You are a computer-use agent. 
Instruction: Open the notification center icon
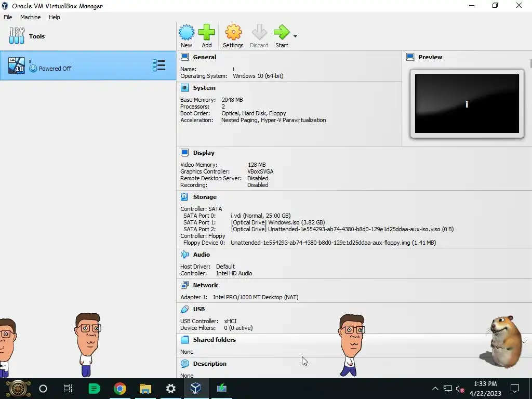(515, 389)
